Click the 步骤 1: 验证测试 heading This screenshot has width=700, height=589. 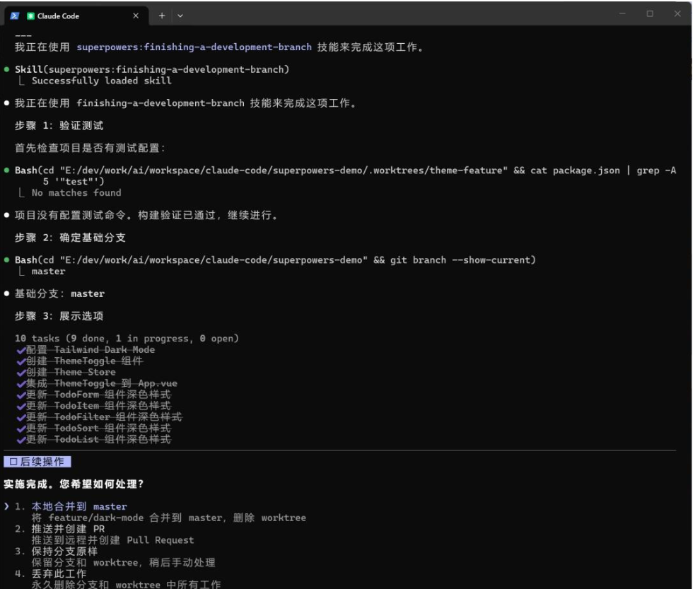pyautogui.click(x=59, y=125)
